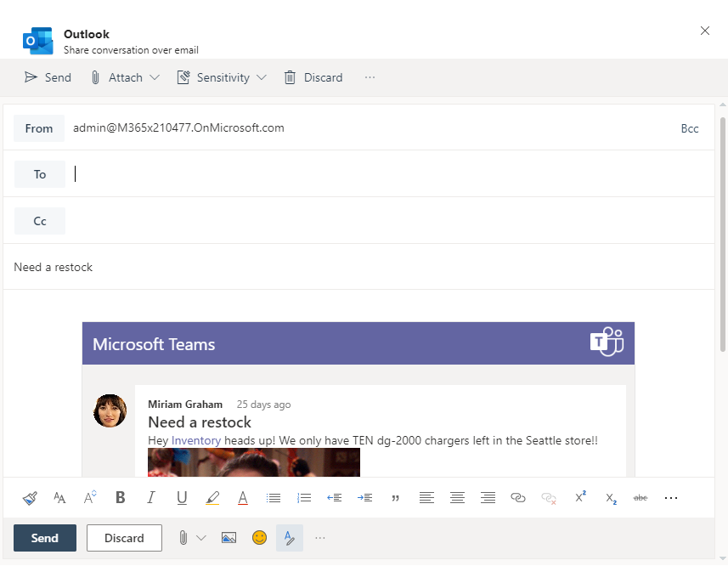Open the Inventory mention link

196,440
